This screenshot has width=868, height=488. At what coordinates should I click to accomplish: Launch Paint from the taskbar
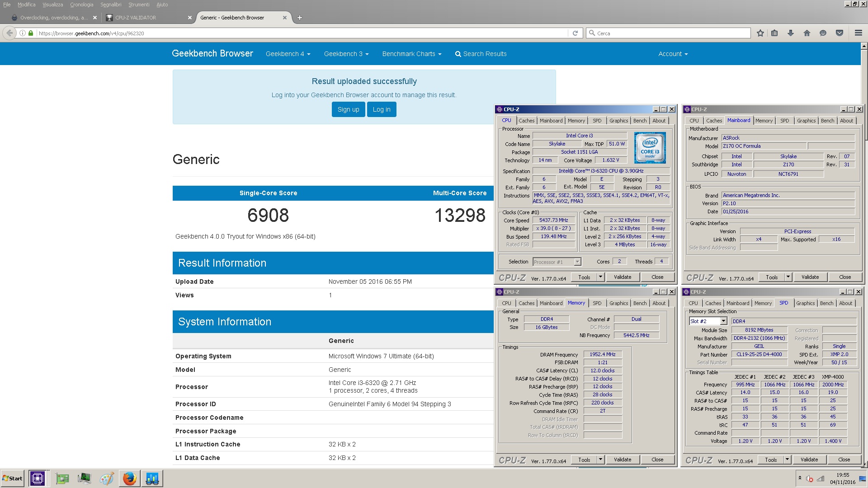pyautogui.click(x=107, y=478)
